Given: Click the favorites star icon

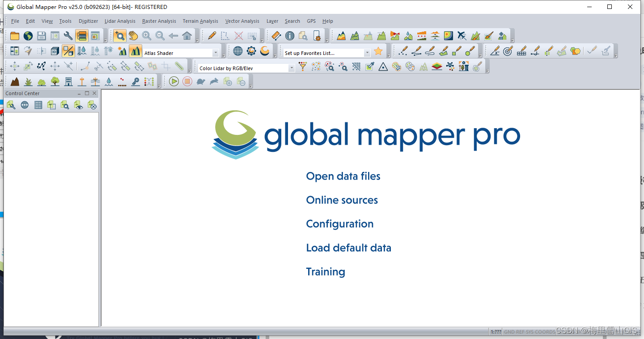Looking at the screenshot, I should pos(378,51).
